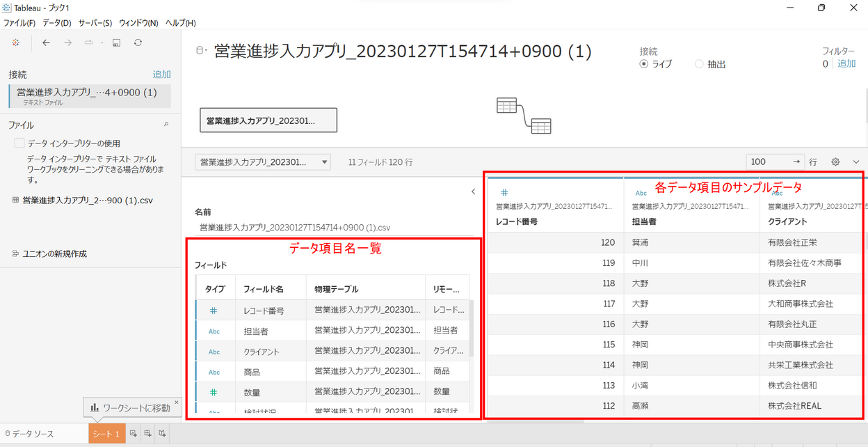Viewport: 868px width, 447px height.
Task: Click the タイプ column header in fields table
Action: coord(215,289)
